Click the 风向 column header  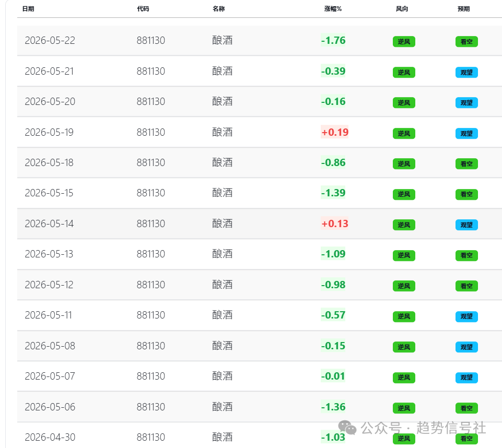click(x=402, y=9)
